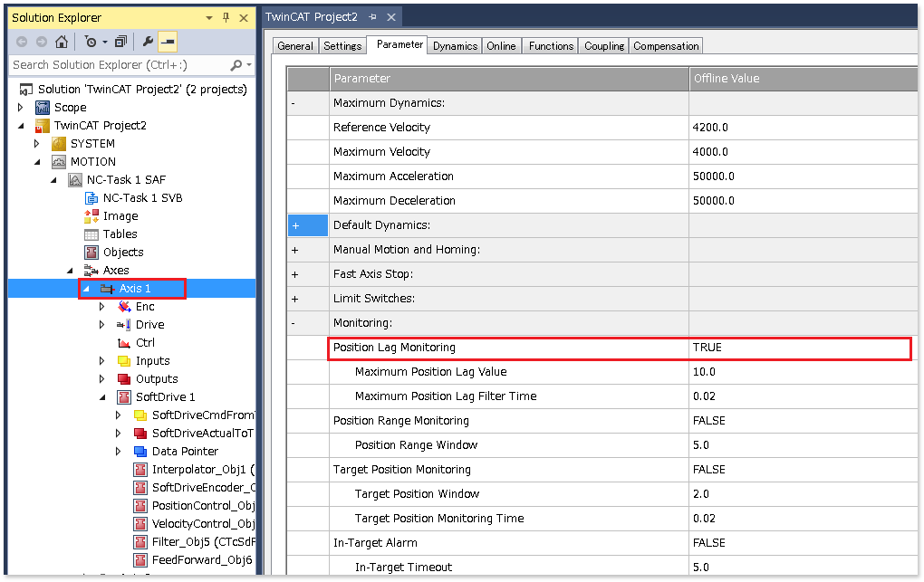Screen dimensions: 924x582
Task: Select VelocityControl_Obj object
Action: [x=202, y=524]
